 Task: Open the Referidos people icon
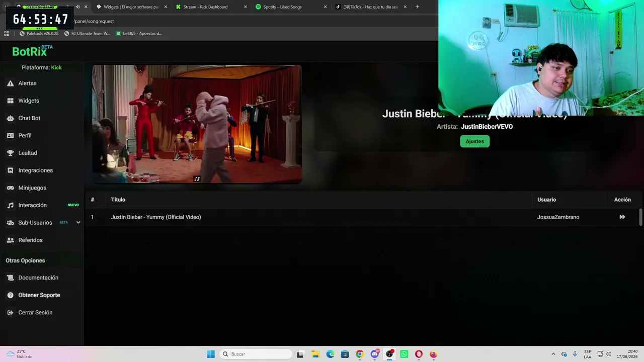coord(10,240)
